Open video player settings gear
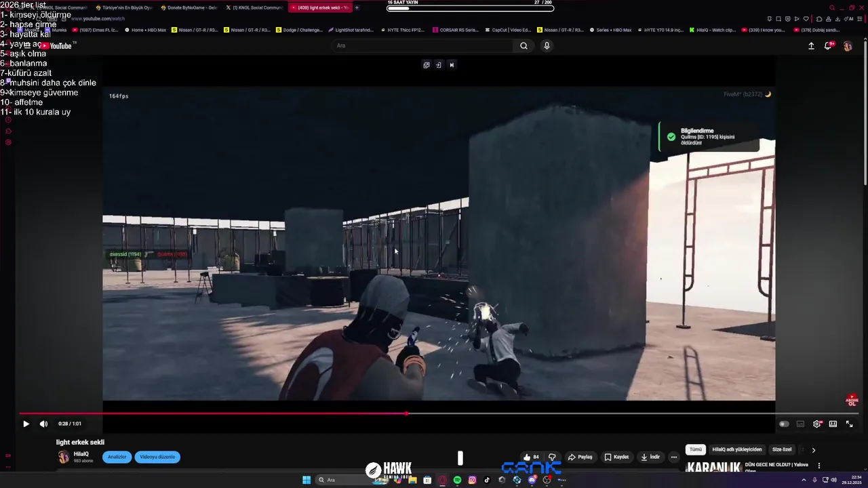The width and height of the screenshot is (868, 488). [x=817, y=424]
